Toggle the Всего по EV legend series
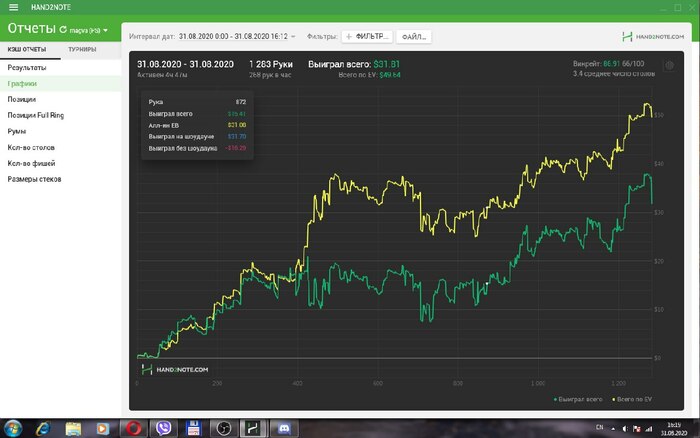Screen dimensions: 700x438 click(632, 399)
